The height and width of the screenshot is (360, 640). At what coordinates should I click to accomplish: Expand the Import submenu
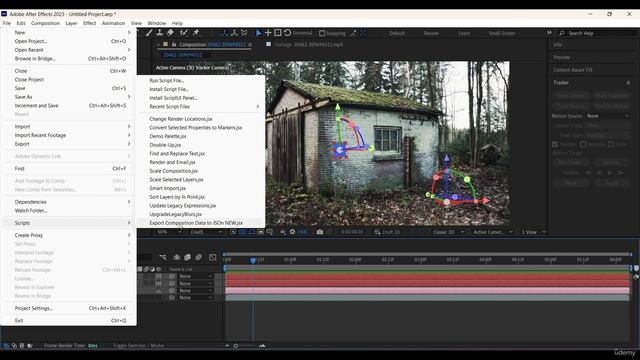69,127
